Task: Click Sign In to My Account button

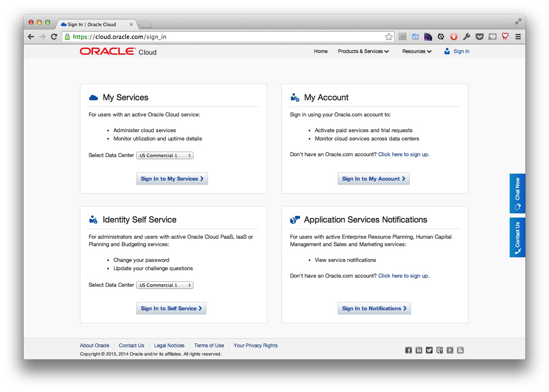Action: tap(374, 179)
